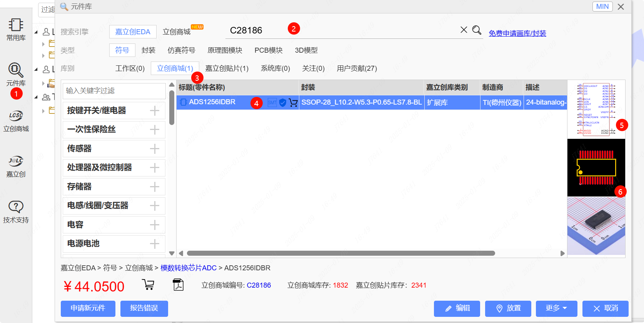Open the 嘉立创 JLC sidebar icon
644x323 pixels.
(16, 166)
